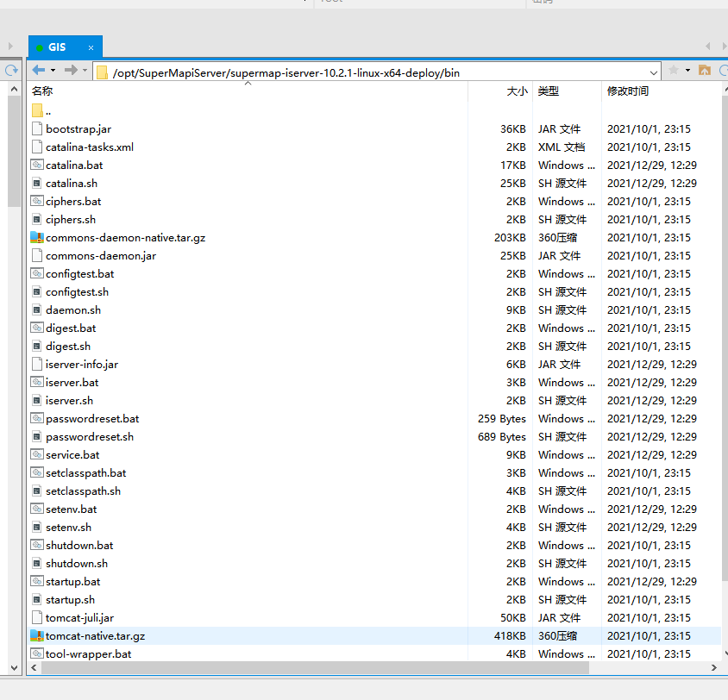Select digest.bat file icon
The height and width of the screenshot is (700, 728).
(37, 328)
